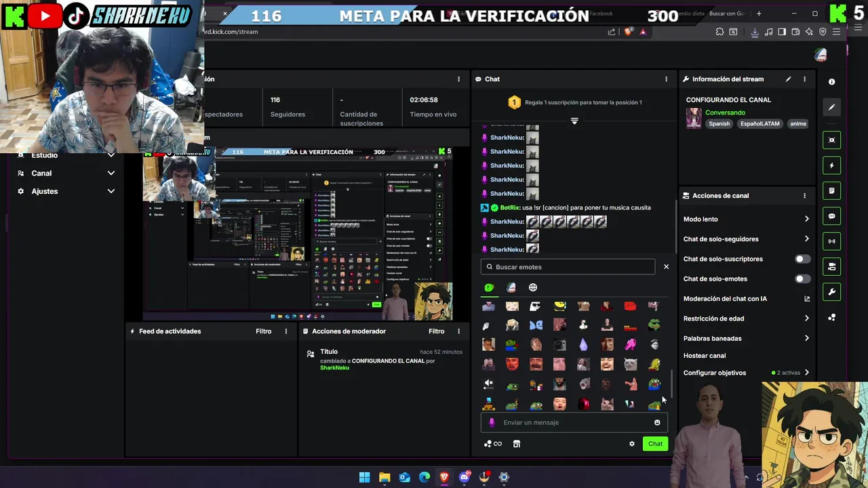
Task: Open emoji picker button in message box
Action: (x=657, y=422)
